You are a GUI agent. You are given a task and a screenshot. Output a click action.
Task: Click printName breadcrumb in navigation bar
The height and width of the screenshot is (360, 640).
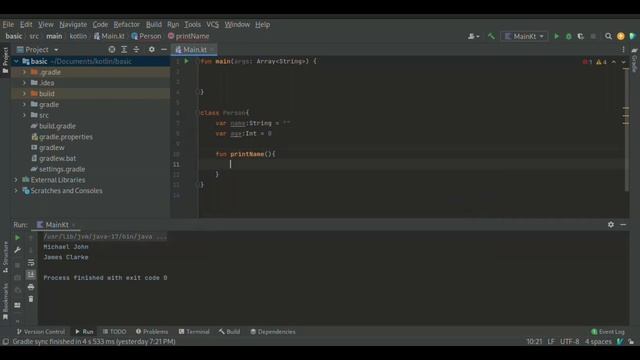(x=189, y=36)
